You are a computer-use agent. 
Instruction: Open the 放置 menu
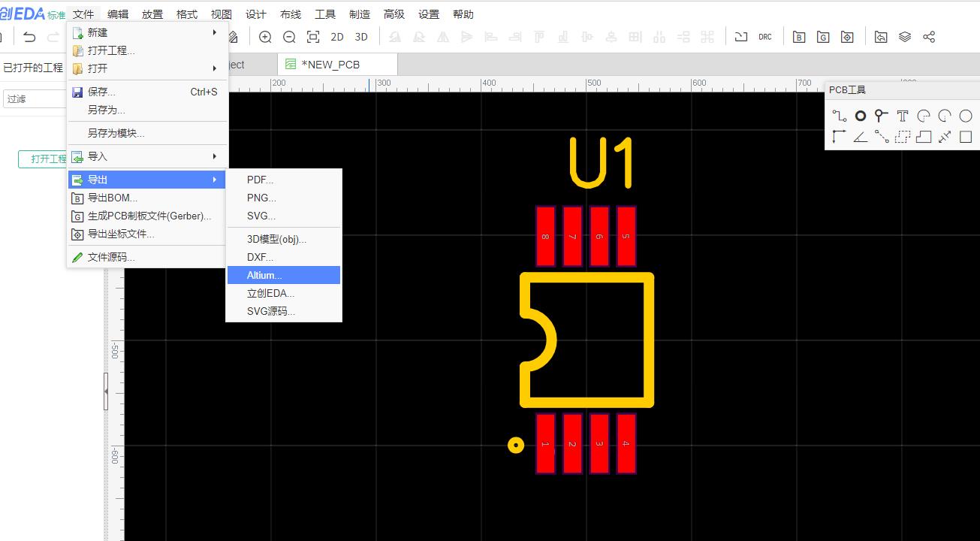(152, 14)
